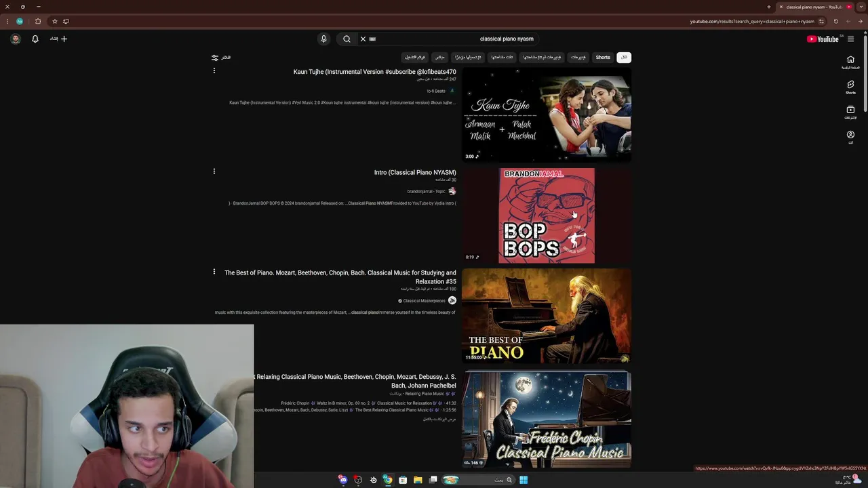868x488 pixels.
Task: Open the YouTube hamburger guide menu
Action: click(x=850, y=39)
